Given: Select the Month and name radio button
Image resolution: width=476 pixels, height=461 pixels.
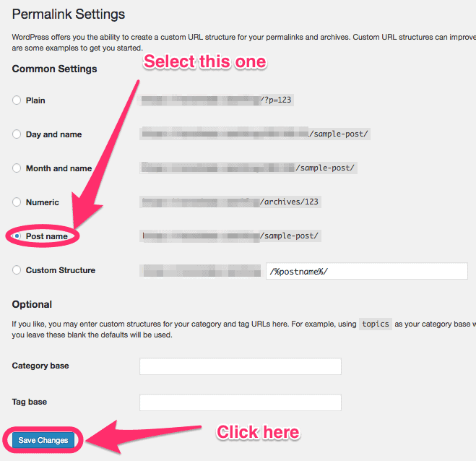Looking at the screenshot, I should 17,168.
